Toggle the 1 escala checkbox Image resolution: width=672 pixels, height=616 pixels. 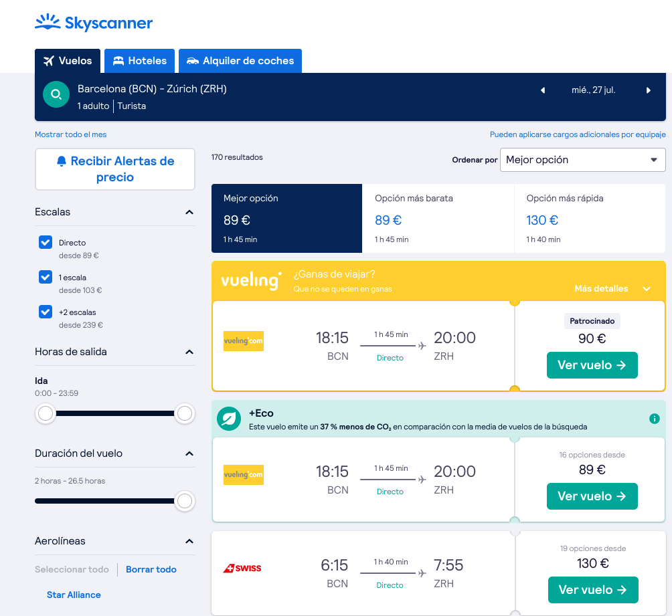tap(46, 277)
